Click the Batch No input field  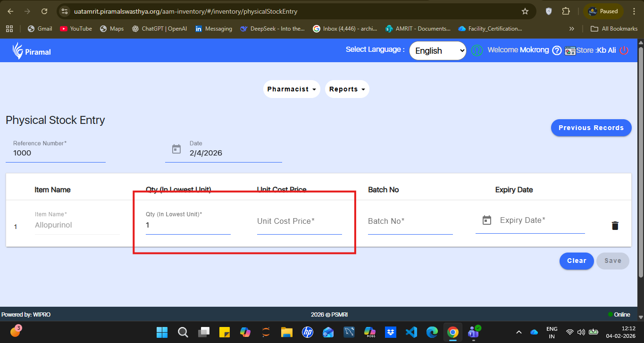pyautogui.click(x=410, y=221)
